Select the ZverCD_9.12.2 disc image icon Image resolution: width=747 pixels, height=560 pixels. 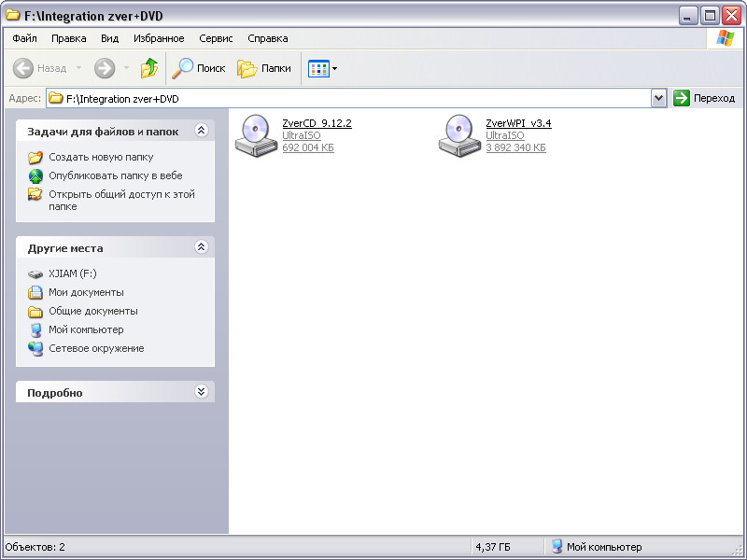[256, 135]
